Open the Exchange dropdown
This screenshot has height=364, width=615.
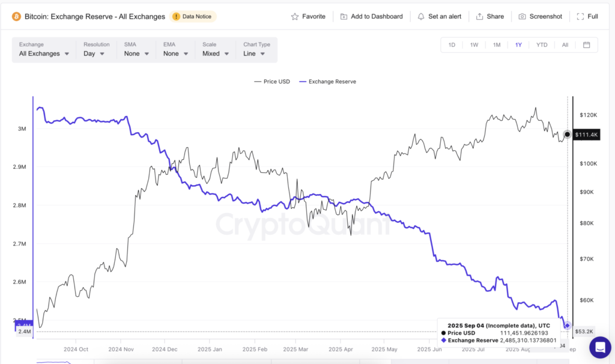coord(42,53)
